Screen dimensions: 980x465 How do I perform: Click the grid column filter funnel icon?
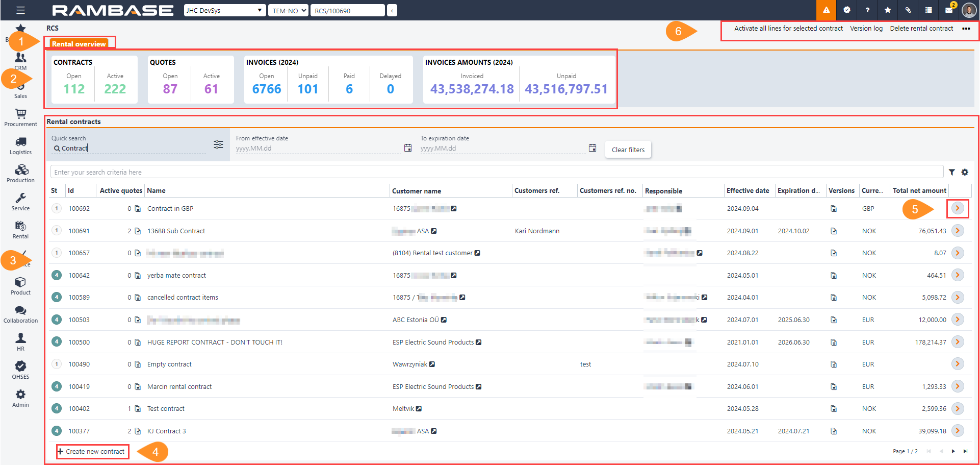tap(951, 173)
